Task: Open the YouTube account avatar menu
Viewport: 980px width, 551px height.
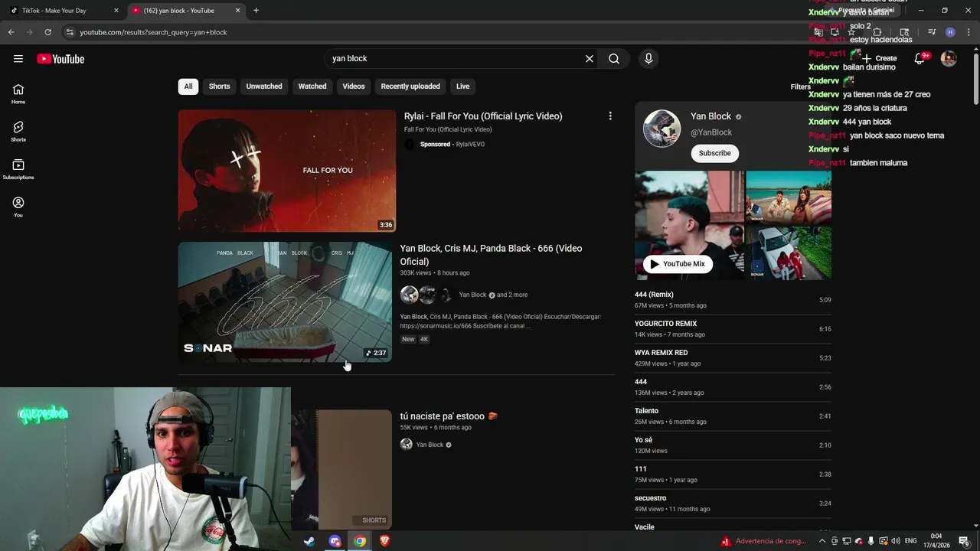Action: [949, 58]
